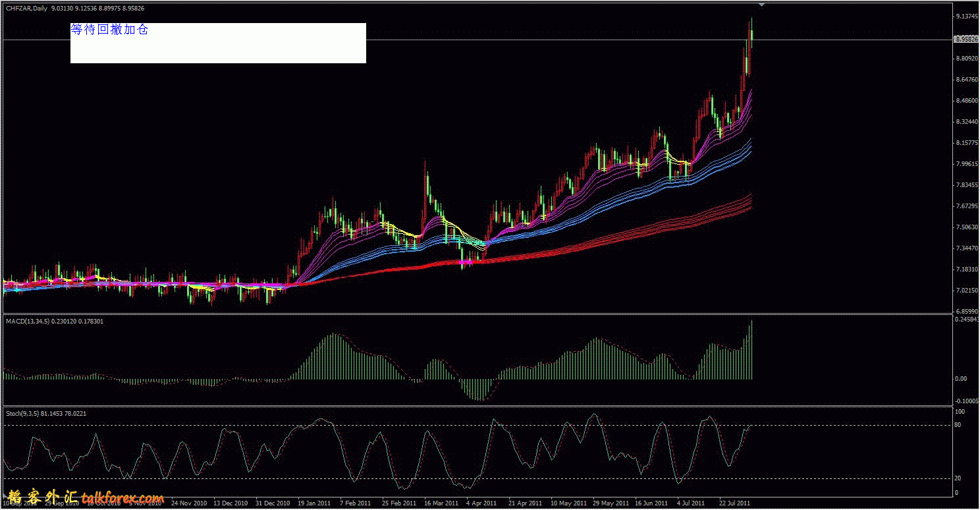Image resolution: width=980 pixels, height=510 pixels.
Task: Click the 16 Mar 2011 date label
Action: [x=441, y=503]
